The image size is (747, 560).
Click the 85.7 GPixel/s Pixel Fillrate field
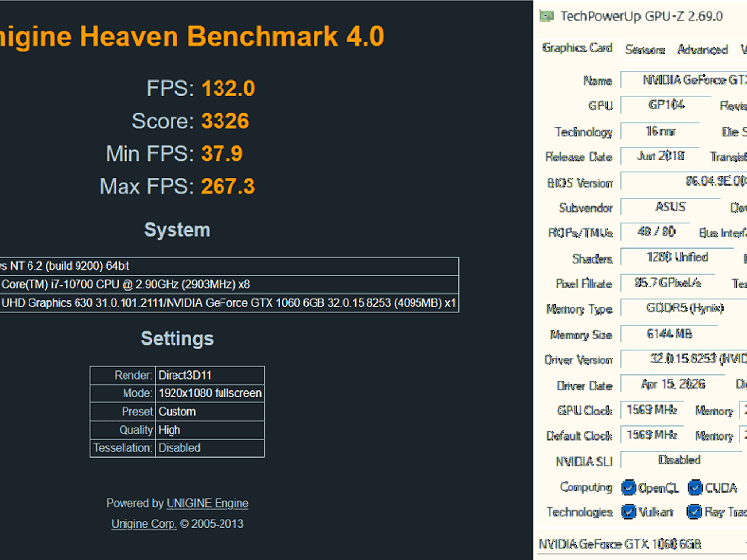[667, 283]
